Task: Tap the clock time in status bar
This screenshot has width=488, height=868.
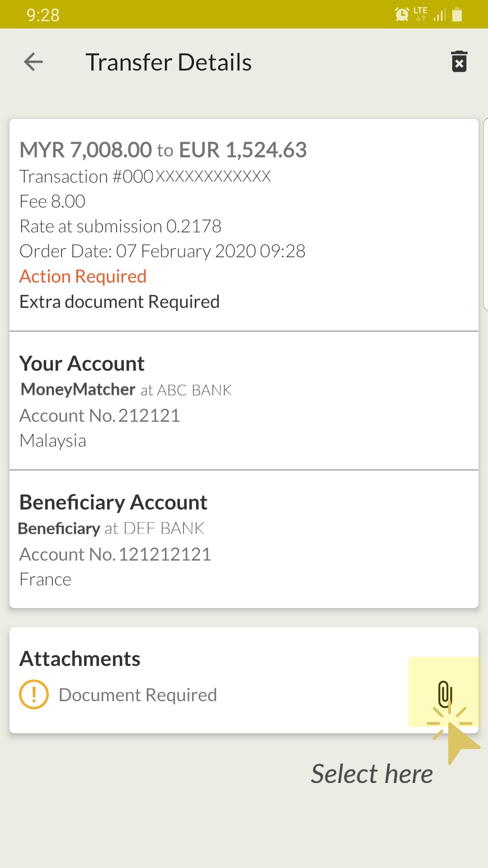Action: tap(43, 15)
